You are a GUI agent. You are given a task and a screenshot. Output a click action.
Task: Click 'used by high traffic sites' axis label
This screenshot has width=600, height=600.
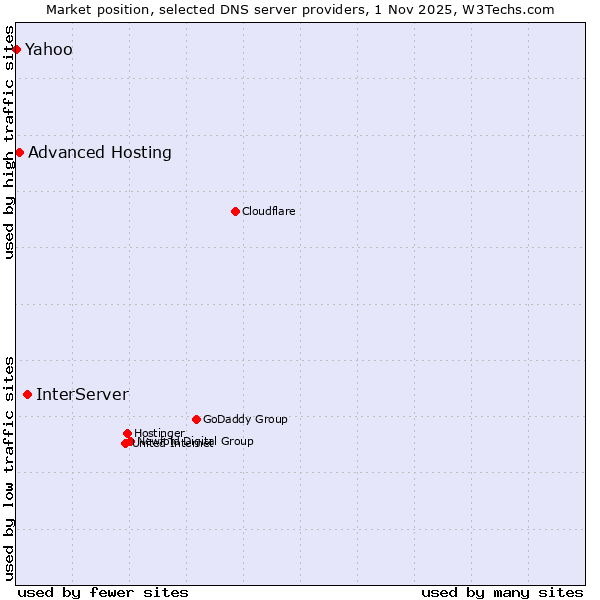10,140
